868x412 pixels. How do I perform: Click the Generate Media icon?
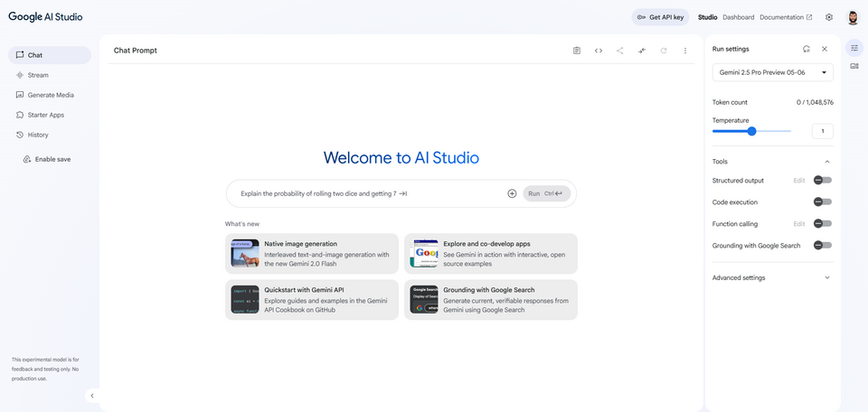click(20, 95)
